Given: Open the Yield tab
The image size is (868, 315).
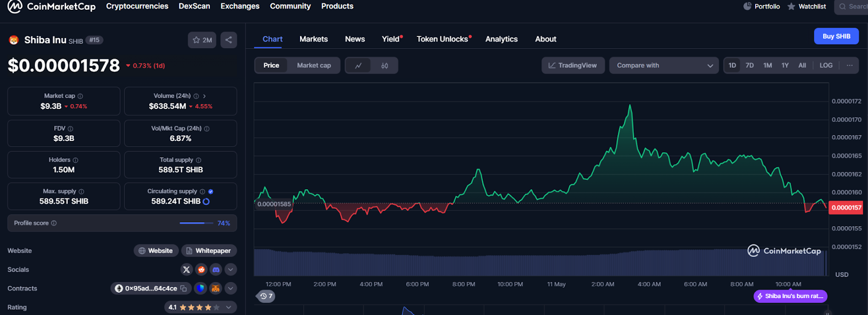Looking at the screenshot, I should click(391, 39).
